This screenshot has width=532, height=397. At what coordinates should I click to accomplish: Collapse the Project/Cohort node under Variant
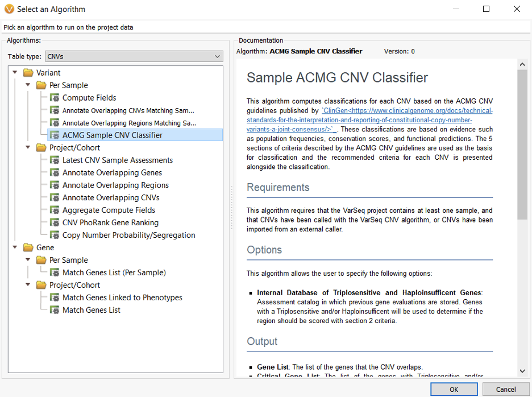tap(28, 148)
